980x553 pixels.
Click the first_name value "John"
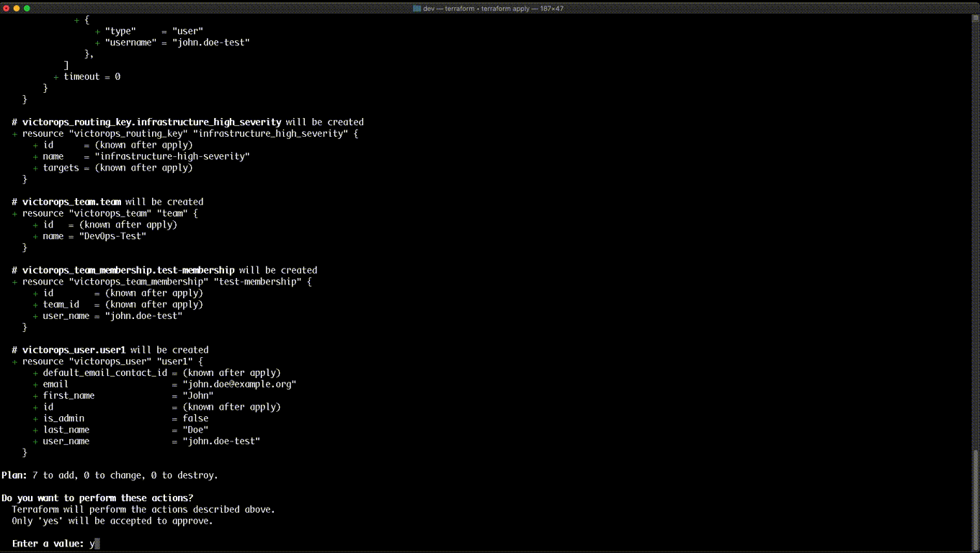point(198,395)
